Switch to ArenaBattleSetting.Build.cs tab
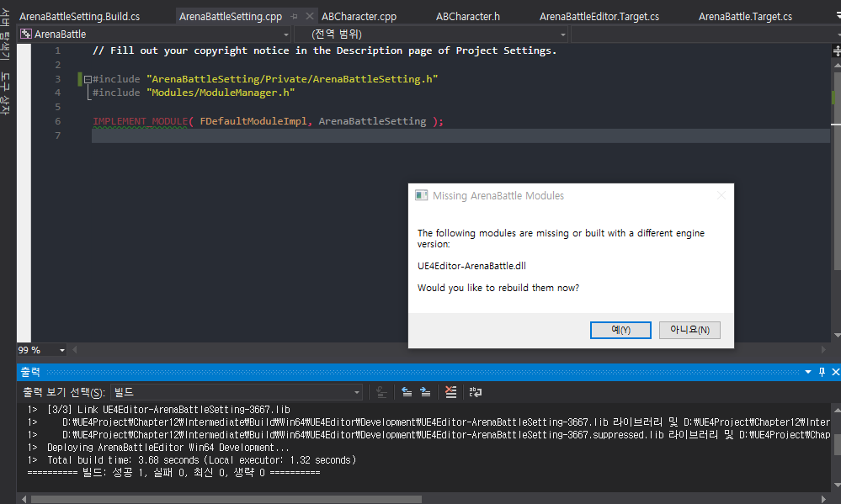The width and height of the screenshot is (841, 504). pyautogui.click(x=79, y=17)
